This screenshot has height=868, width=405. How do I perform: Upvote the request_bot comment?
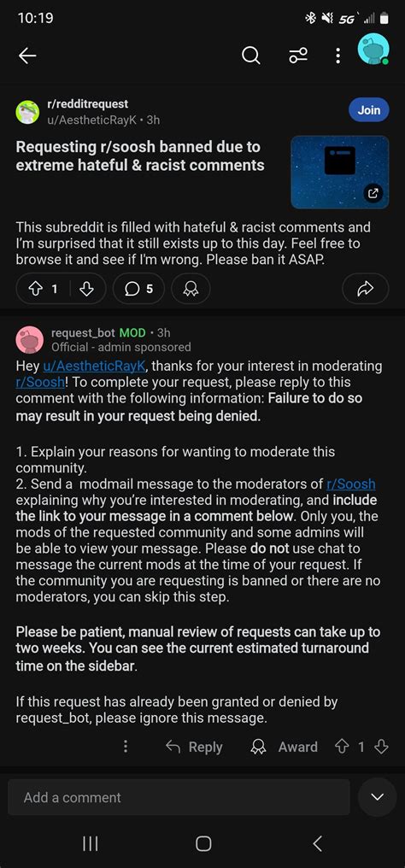click(342, 747)
